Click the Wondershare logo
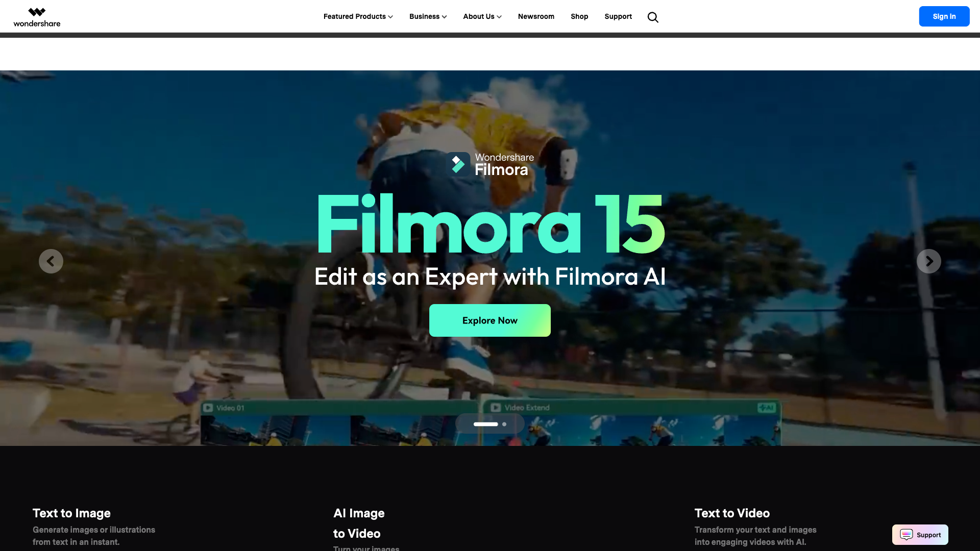The width and height of the screenshot is (980, 551). coord(37,17)
